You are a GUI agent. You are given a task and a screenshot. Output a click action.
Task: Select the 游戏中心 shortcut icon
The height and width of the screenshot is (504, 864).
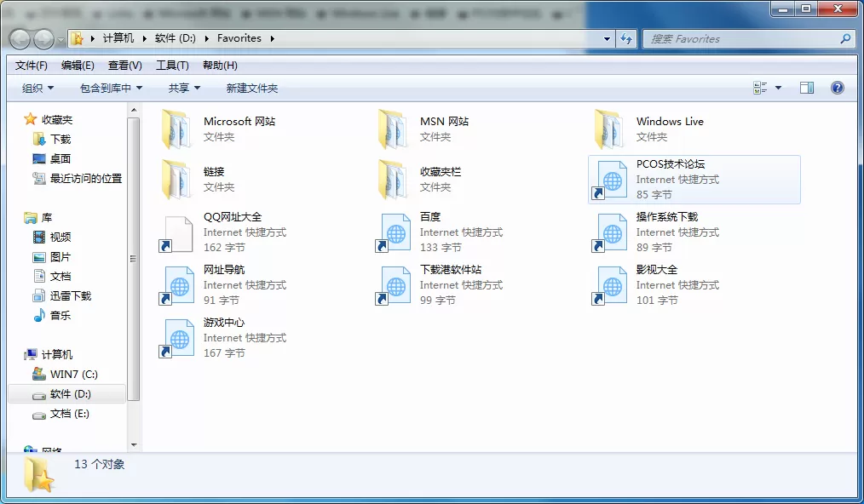coord(176,338)
